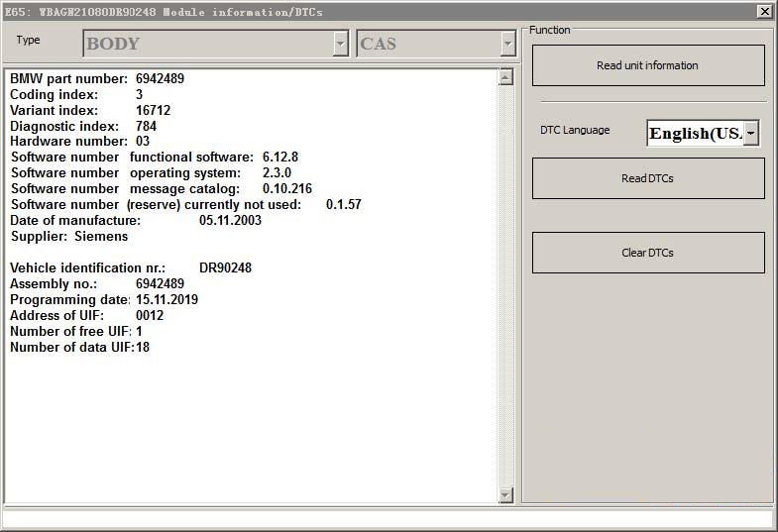
Task: Select the BMW part number line
Action: tap(97, 78)
